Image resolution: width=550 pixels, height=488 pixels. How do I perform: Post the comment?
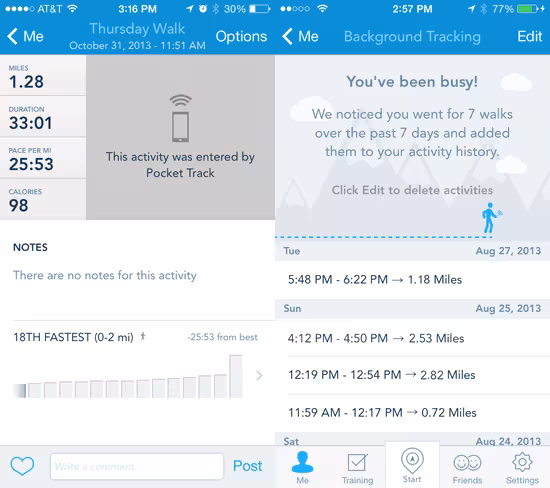(247, 466)
